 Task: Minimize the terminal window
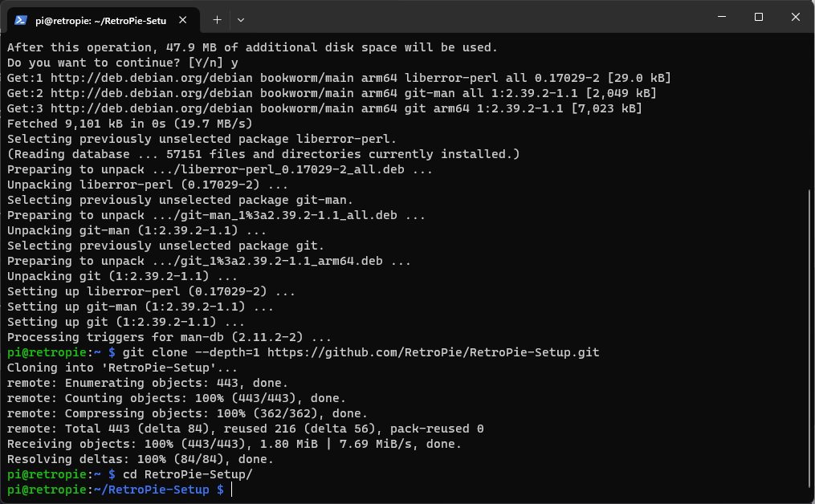point(722,18)
